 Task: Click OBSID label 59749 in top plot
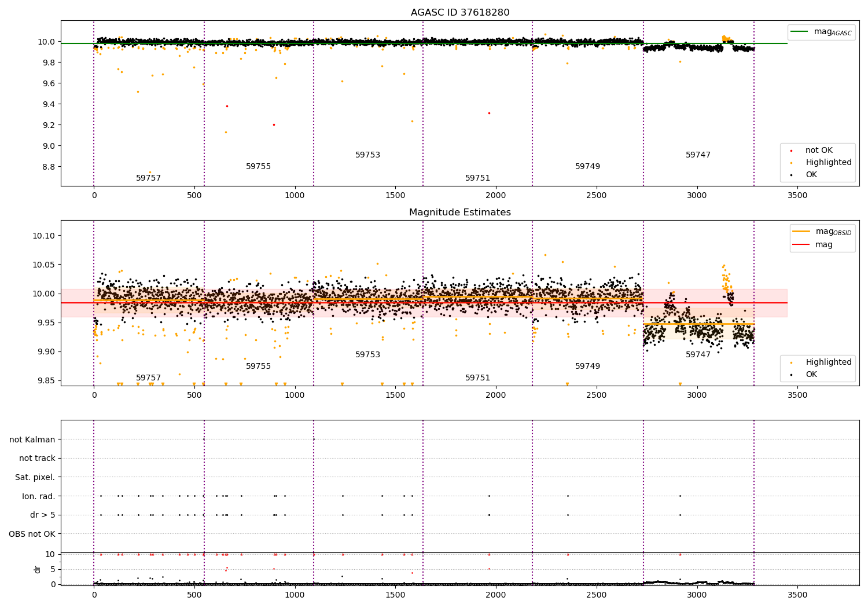pyautogui.click(x=588, y=167)
